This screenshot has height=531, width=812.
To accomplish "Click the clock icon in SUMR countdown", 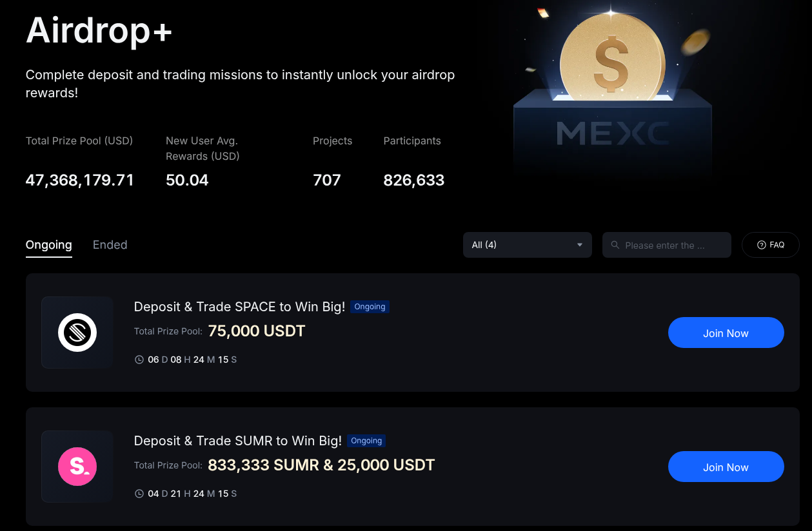I will point(139,494).
